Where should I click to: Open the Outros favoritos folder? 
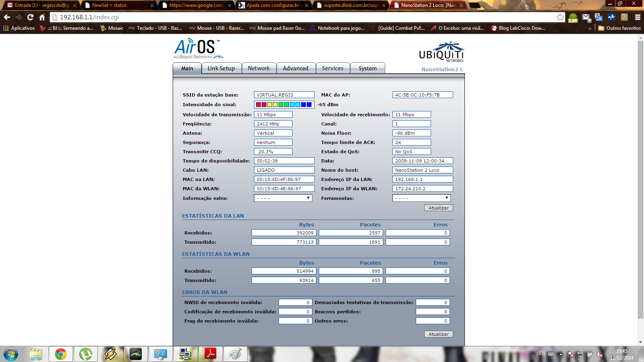click(619, 28)
